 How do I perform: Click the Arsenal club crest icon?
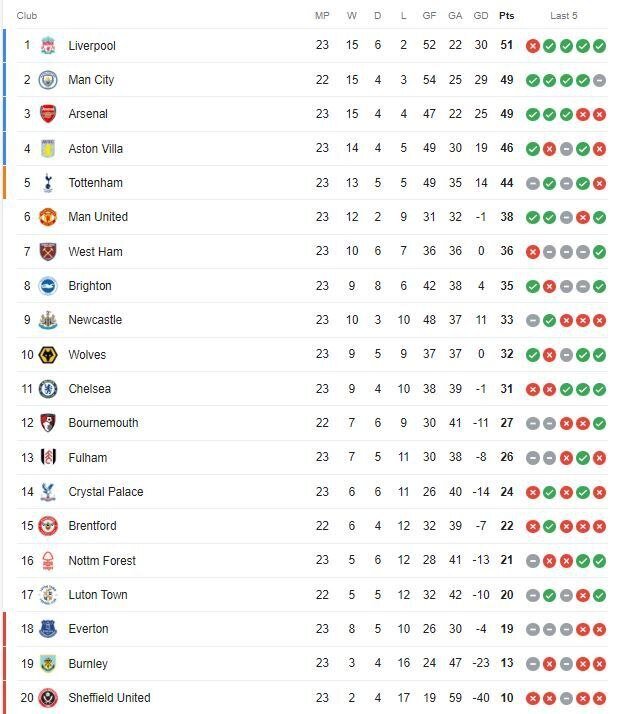48,114
